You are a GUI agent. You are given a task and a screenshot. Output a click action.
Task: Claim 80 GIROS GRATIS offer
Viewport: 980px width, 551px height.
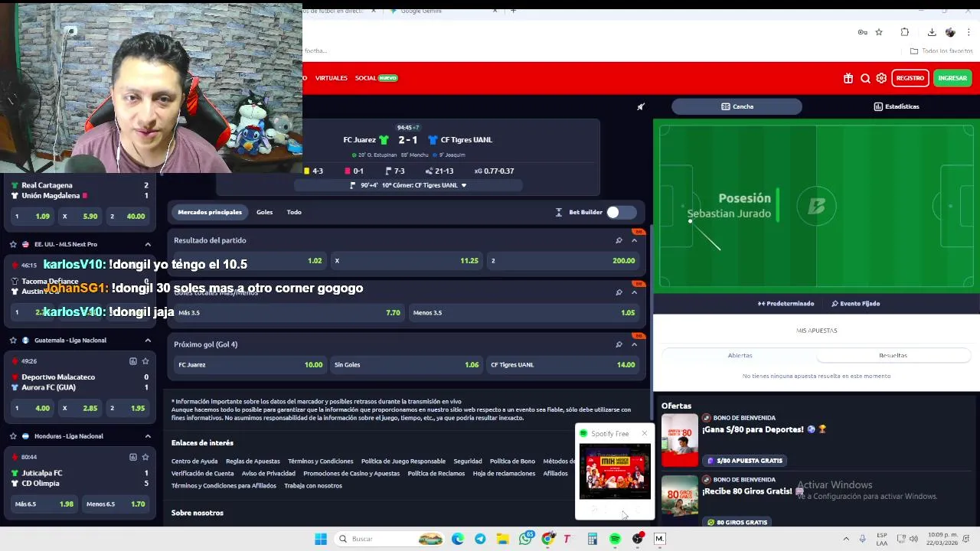[x=737, y=522]
